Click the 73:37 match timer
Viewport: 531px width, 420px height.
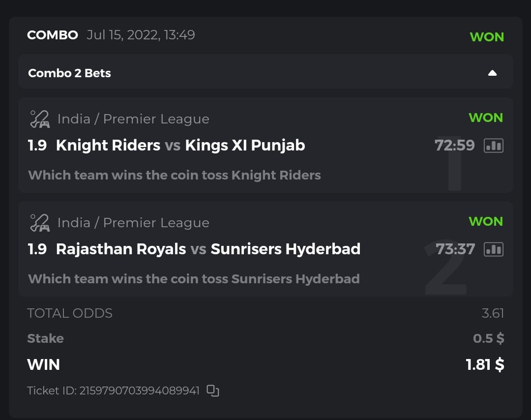coord(455,249)
